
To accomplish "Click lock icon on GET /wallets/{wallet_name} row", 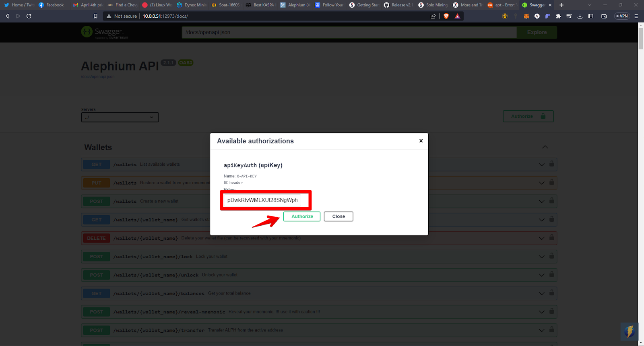I will point(552,219).
